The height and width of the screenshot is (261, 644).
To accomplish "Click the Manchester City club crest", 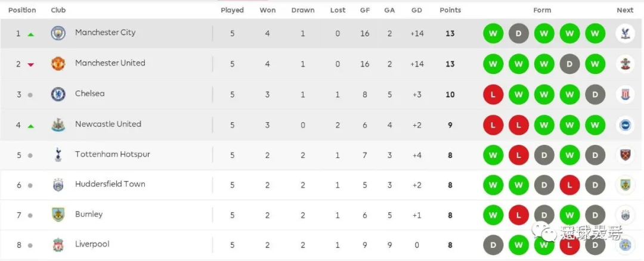I will pos(58,33).
